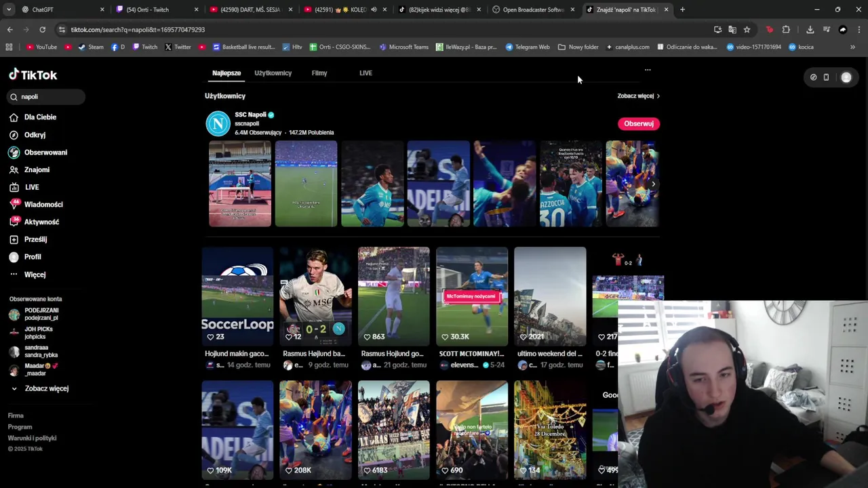Go to Dla Ciebie feed

[33, 117]
